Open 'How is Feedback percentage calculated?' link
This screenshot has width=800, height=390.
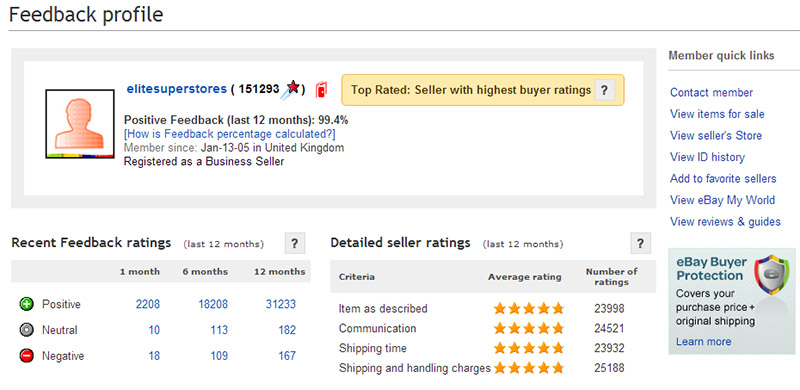[x=230, y=134]
